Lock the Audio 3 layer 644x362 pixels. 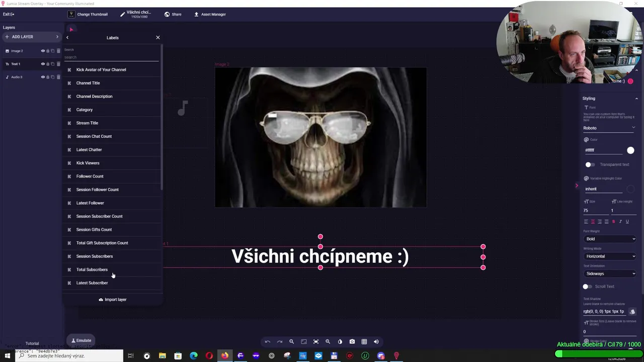(x=48, y=77)
